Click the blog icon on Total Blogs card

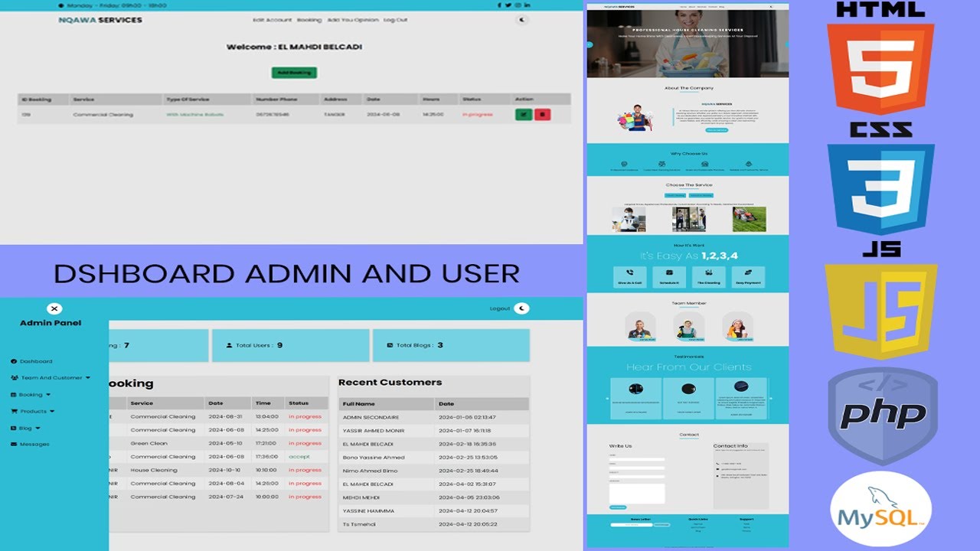(x=390, y=346)
